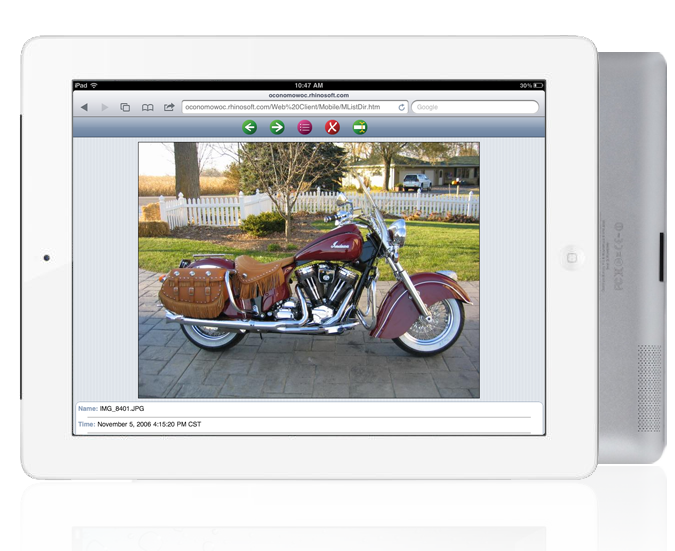This screenshot has height=551, width=675.
Task: Click the green next image arrow
Action: tap(277, 127)
